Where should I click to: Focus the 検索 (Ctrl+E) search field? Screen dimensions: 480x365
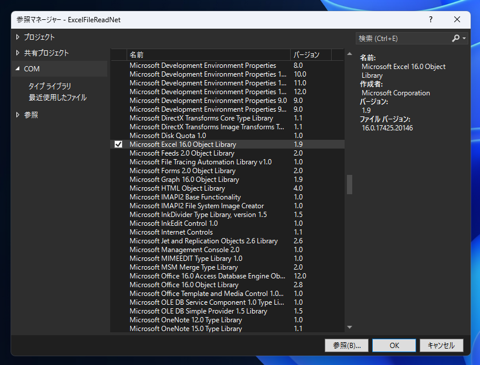pos(403,38)
